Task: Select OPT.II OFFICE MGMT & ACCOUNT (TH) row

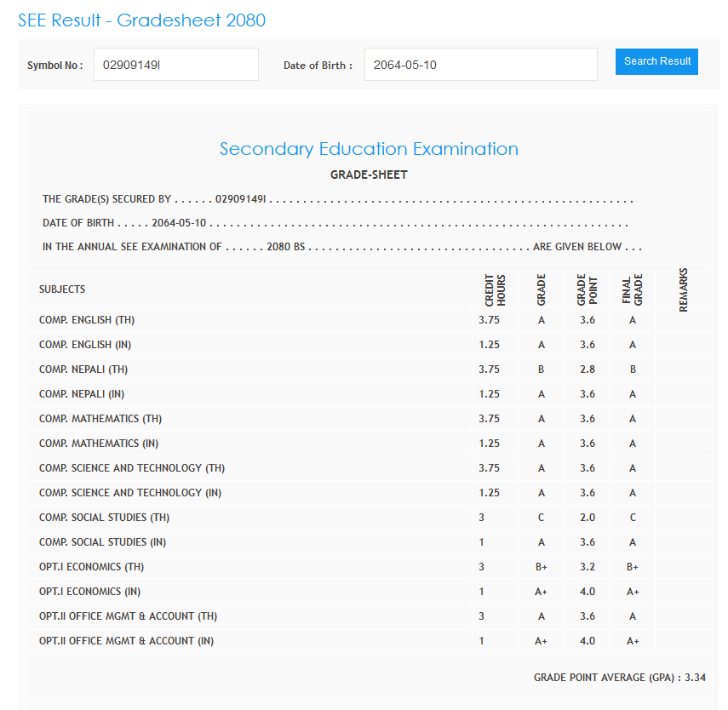Action: 127,616
